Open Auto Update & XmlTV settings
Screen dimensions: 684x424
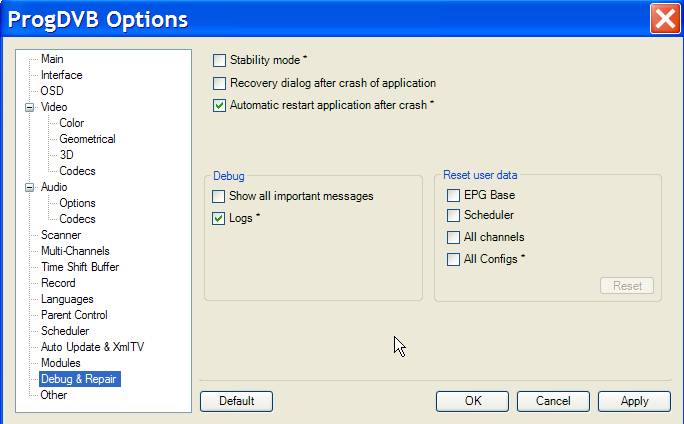coord(92,347)
